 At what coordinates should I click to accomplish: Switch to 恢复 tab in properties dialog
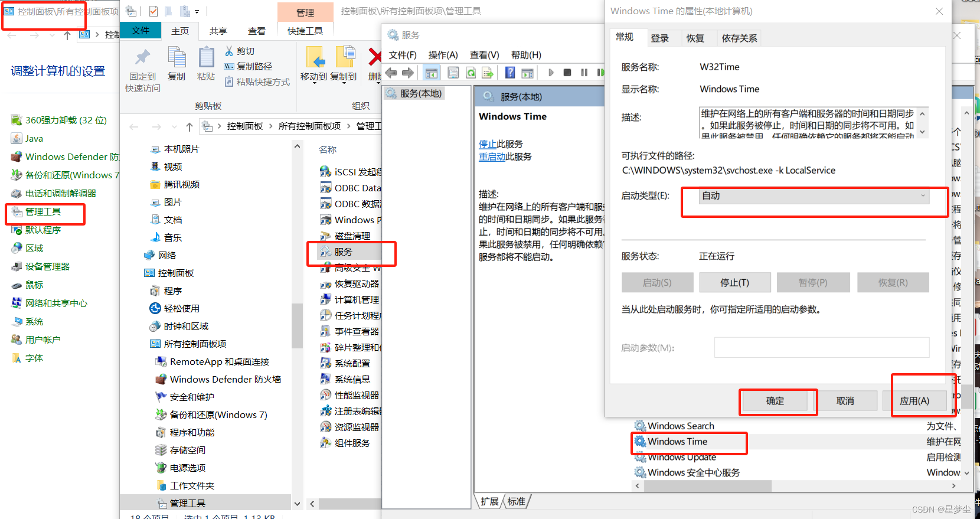click(695, 38)
